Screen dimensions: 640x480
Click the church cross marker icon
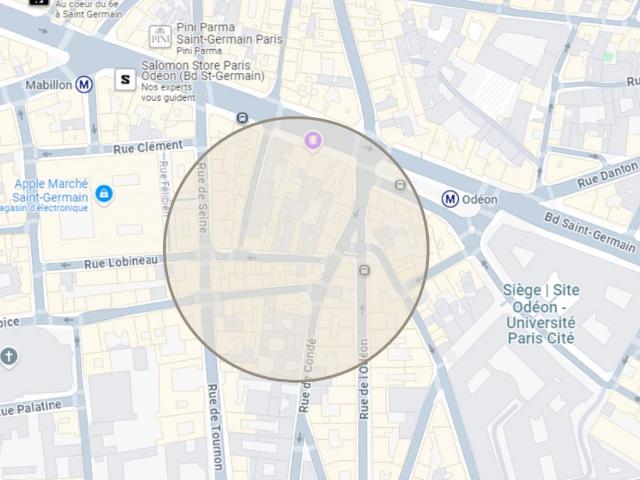9,357
